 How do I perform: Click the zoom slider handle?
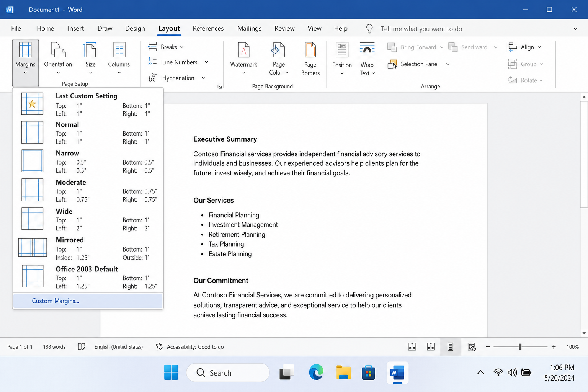click(520, 347)
